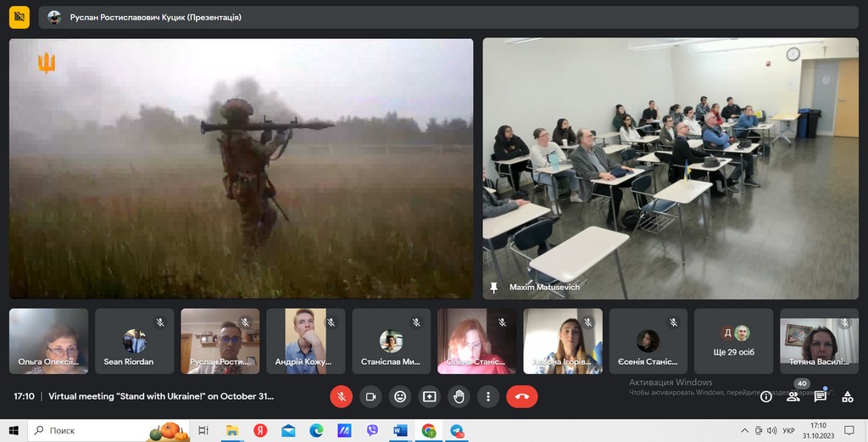Click the Virtual meeting "Stand with Ukraine!" title

point(161,396)
